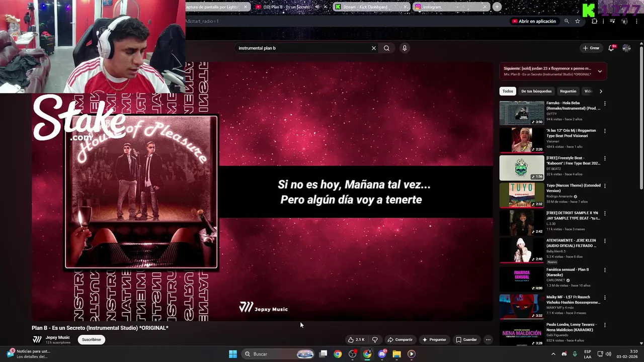Open the browser extensions puzzle icon
644x362 pixels.
[595, 21]
